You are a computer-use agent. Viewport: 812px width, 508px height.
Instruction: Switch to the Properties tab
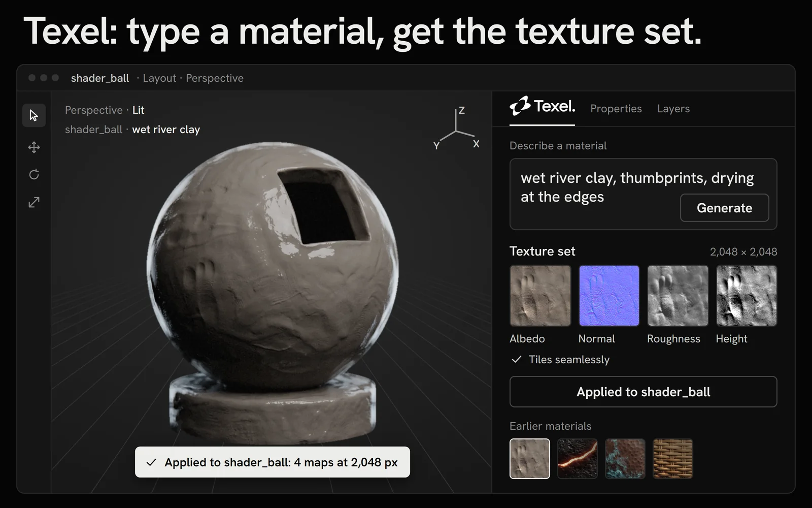(x=616, y=109)
